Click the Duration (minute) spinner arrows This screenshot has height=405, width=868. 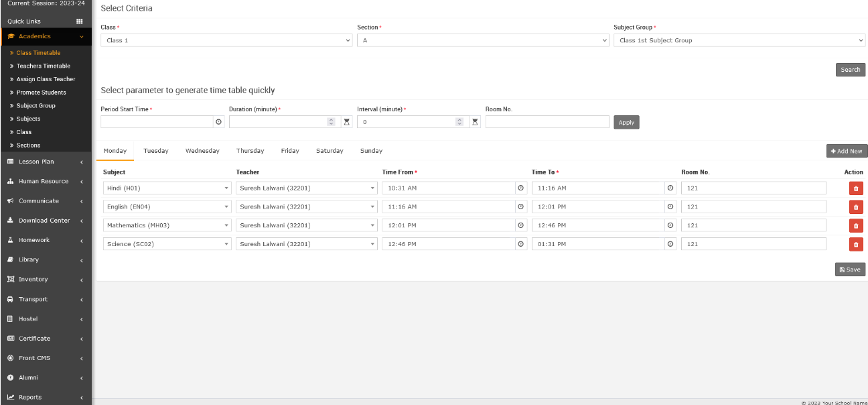pyautogui.click(x=331, y=122)
